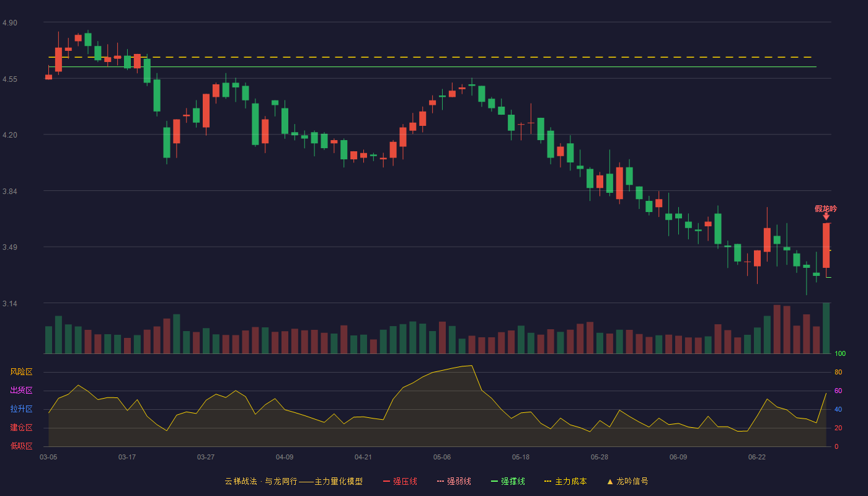Click the 3.14 price axis label

[x=10, y=304]
